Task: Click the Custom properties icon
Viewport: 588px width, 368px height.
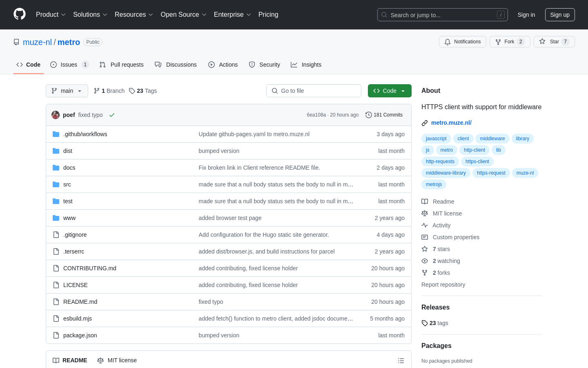Action: (425, 237)
